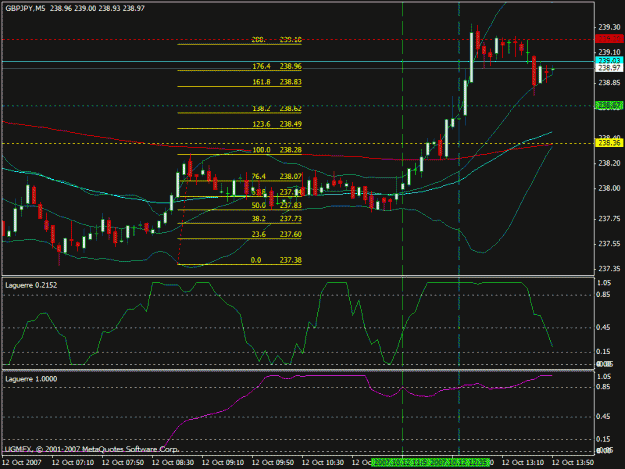625x469 pixels.
Task: Select the Fibonacci 50.0 level label 237.83
Action: (291, 205)
